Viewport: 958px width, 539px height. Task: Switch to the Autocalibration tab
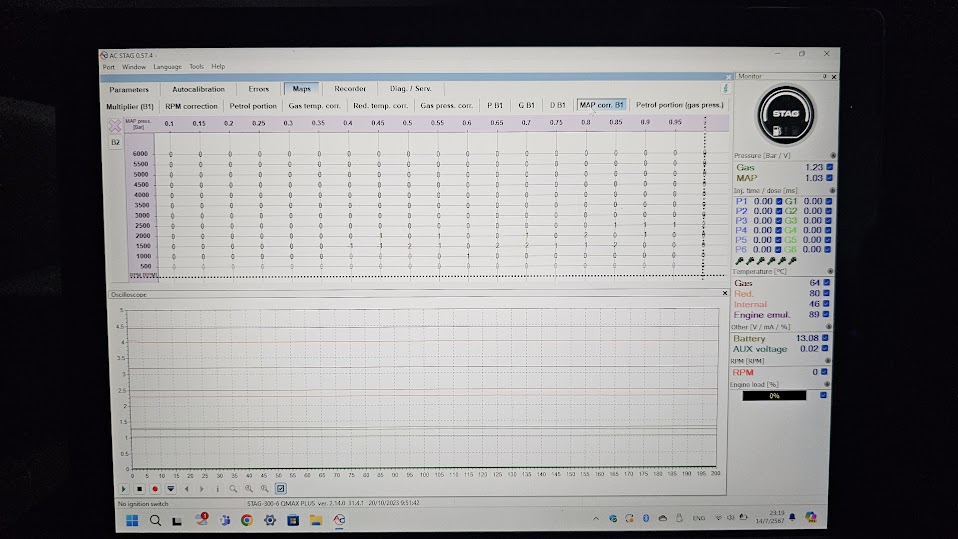point(199,89)
